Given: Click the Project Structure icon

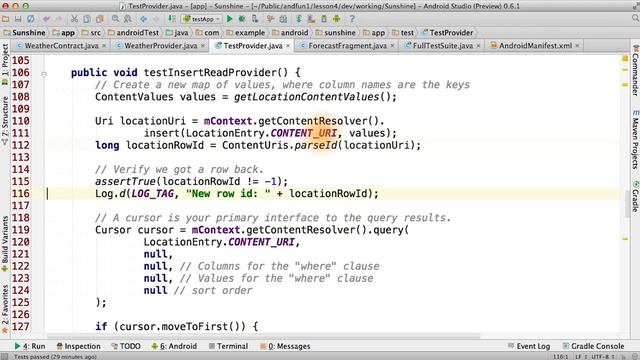Looking at the screenshot, I should 283,19.
